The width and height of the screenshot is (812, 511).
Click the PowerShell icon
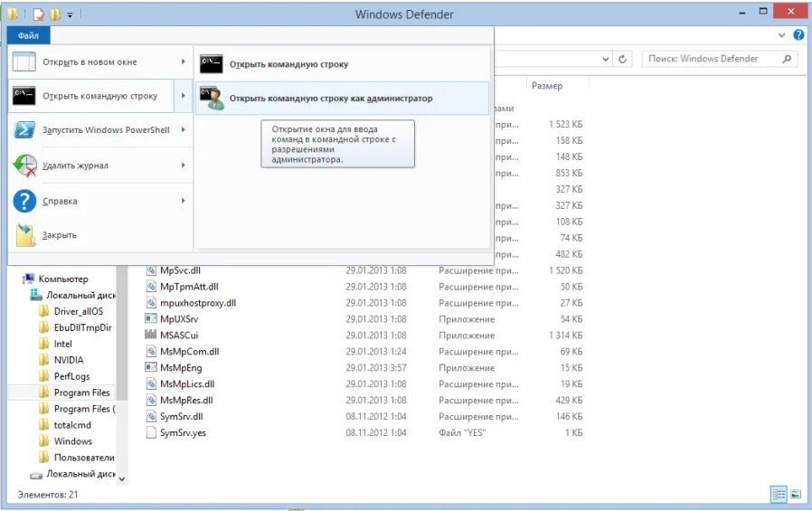[x=24, y=129]
